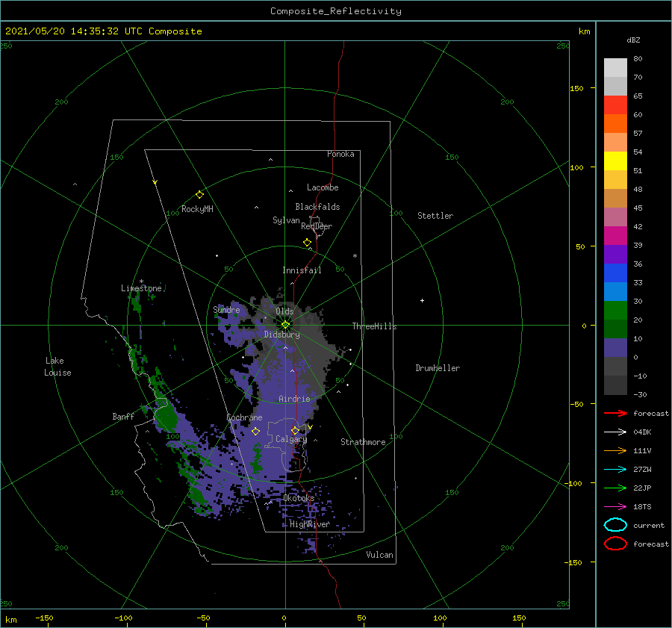The width and height of the screenshot is (672, 628).
Task: Select the bright green 20–30 dBZ swatch
Action: [615, 311]
